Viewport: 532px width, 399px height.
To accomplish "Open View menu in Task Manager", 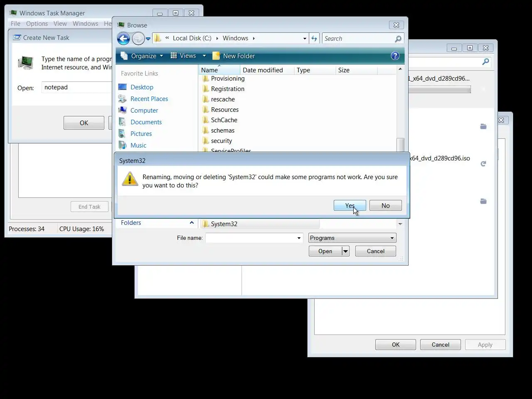I will pos(60,24).
